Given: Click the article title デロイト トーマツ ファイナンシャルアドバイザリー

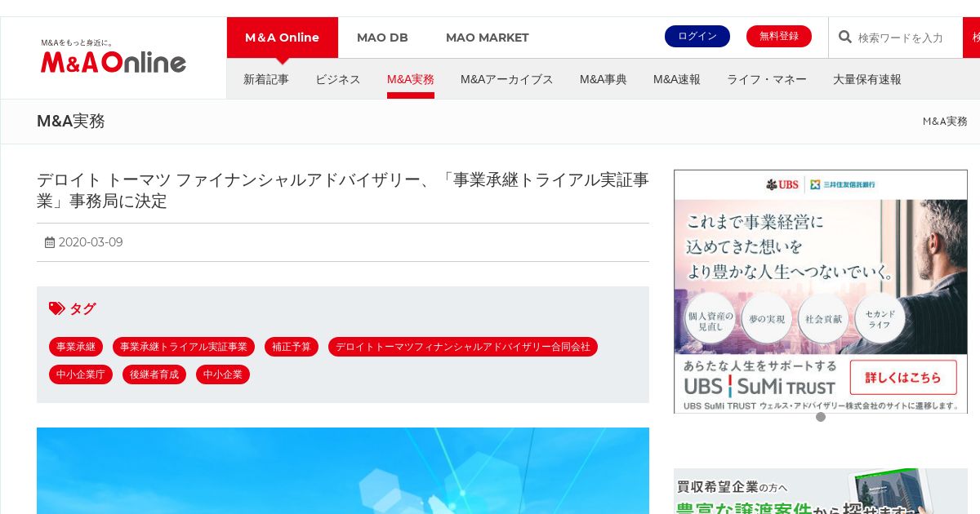Looking at the screenshot, I should coord(343,190).
